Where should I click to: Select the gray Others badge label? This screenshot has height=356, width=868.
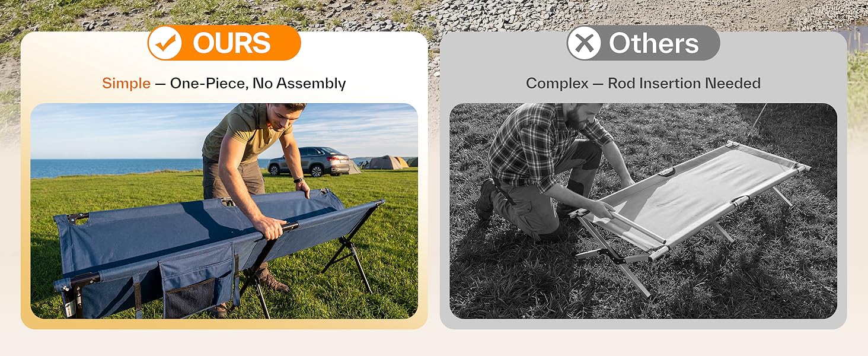pos(643,43)
